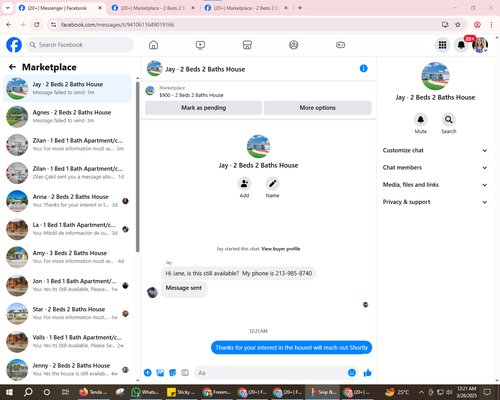Search in conversation magnifier icon
Screen dimensions: 500x400
(449, 119)
